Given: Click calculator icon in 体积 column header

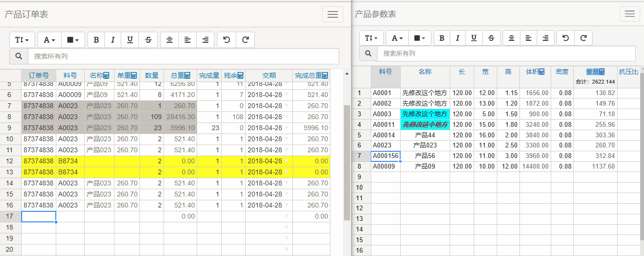Looking at the screenshot, I should click(542, 72).
